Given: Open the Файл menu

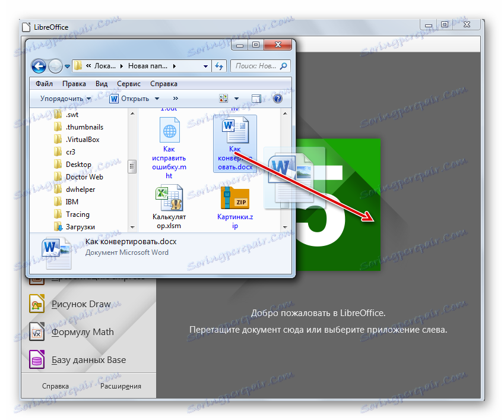Looking at the screenshot, I should tap(44, 84).
